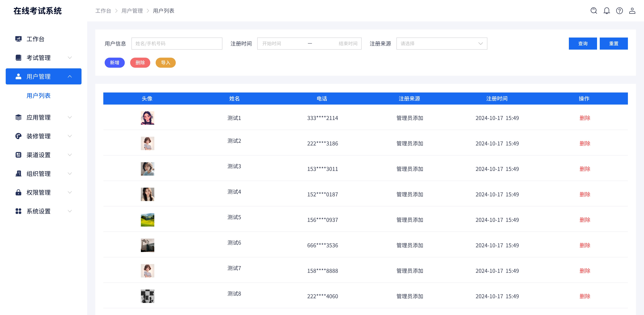Click the 工作台 dashboard icon in sidebar
Viewport: 644px width, 315px height.
[18, 39]
